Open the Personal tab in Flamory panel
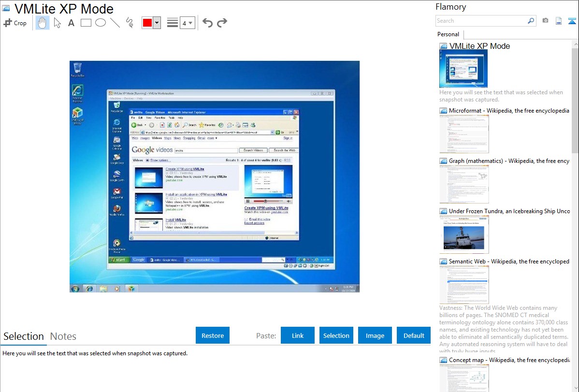 click(x=448, y=34)
